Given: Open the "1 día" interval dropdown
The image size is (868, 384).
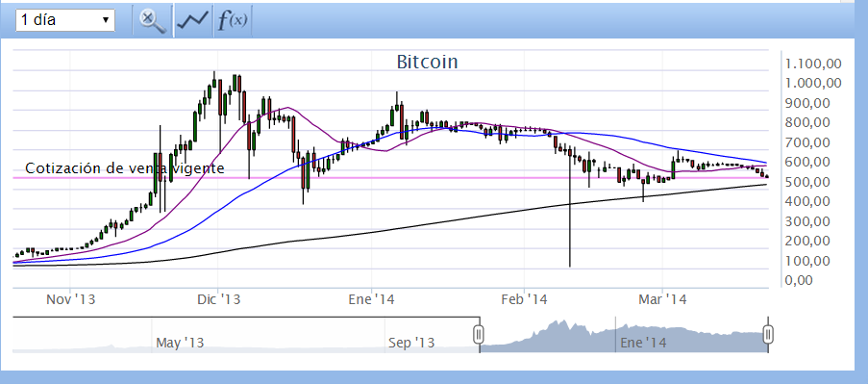Looking at the screenshot, I should click(x=65, y=20).
